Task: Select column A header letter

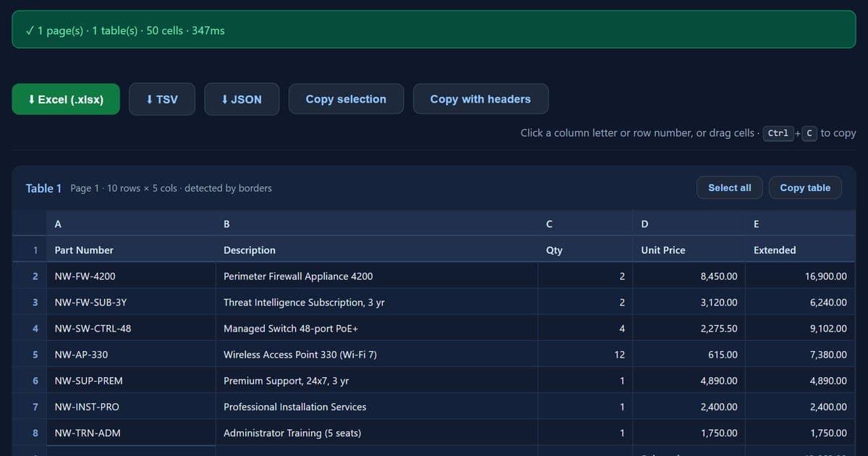Action: pos(132,224)
